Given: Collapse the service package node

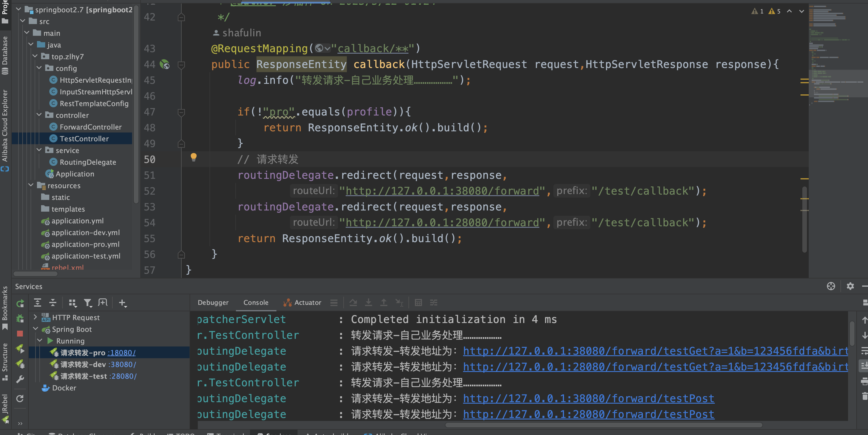Looking at the screenshot, I should tap(39, 150).
